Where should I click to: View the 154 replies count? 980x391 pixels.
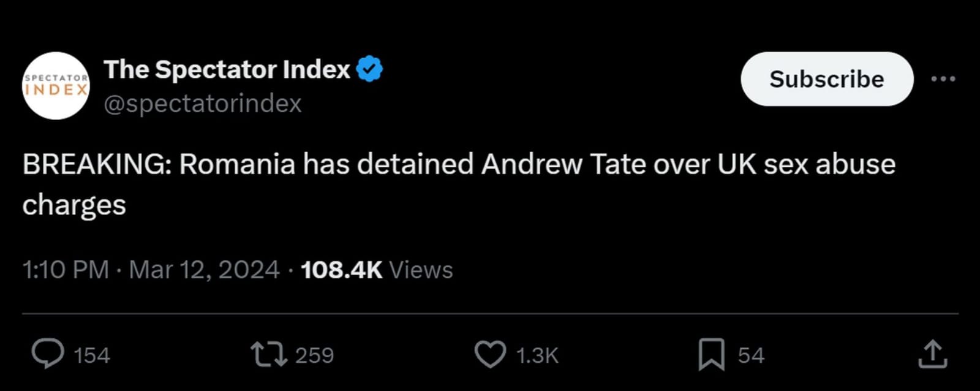[x=92, y=354]
